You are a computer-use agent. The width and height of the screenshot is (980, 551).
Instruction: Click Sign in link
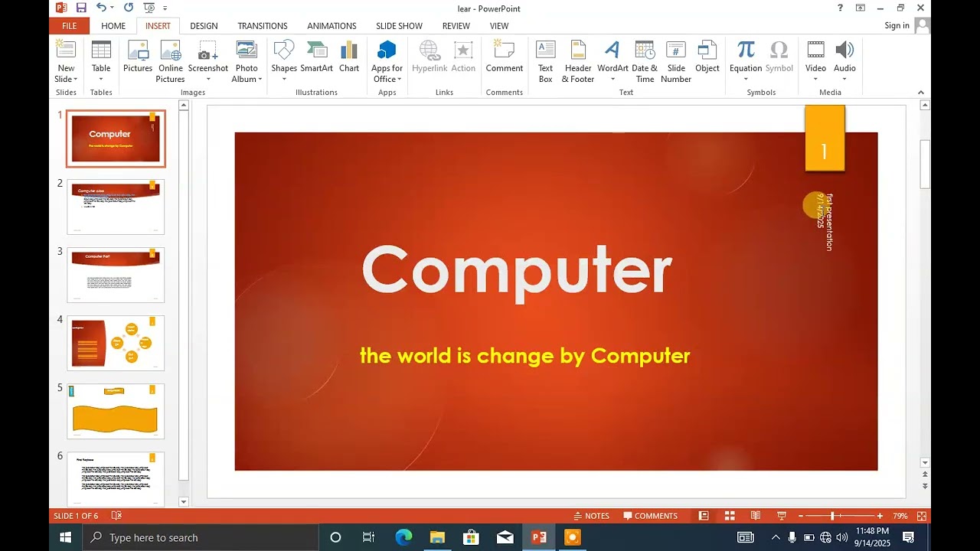tap(897, 25)
